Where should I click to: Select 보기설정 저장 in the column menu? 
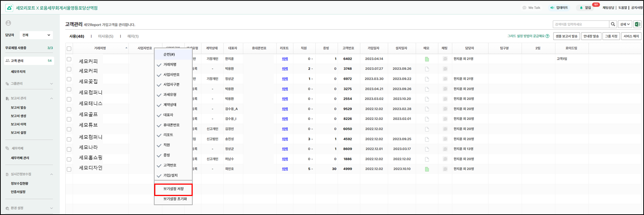[x=173, y=189]
